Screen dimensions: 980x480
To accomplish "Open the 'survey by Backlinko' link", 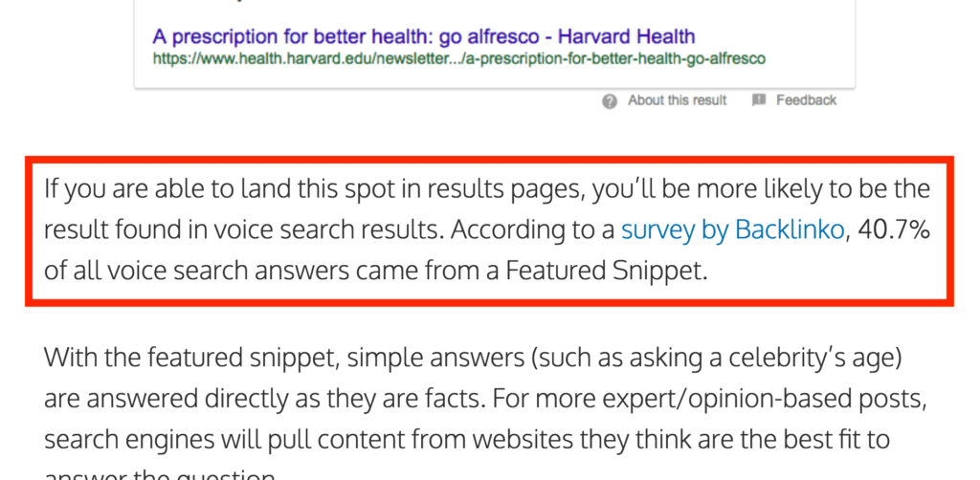I will point(732,230).
